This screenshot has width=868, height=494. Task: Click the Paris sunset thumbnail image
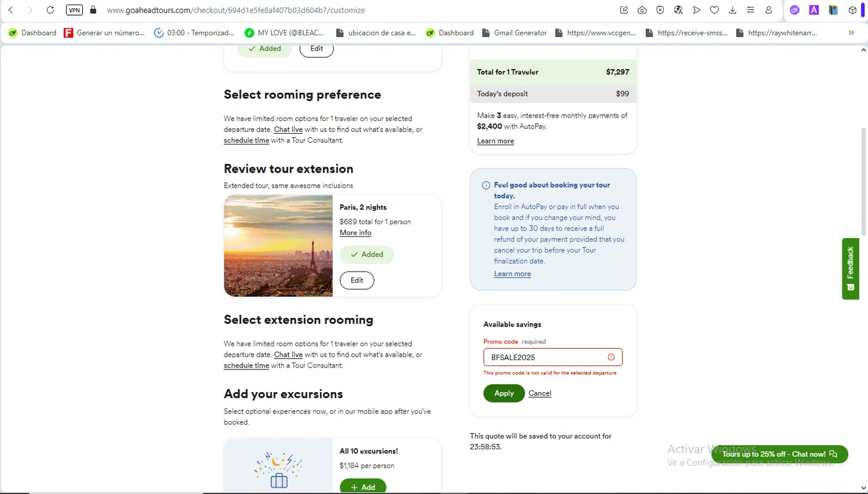(278, 246)
